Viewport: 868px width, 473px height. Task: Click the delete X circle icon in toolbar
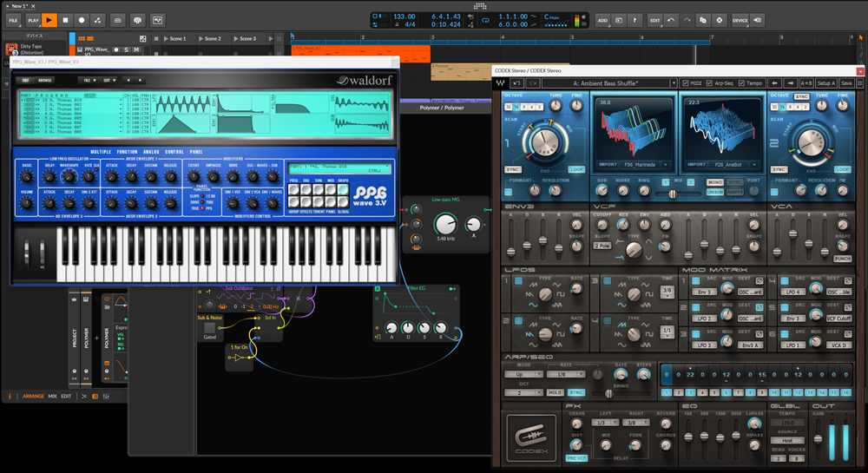tap(719, 21)
